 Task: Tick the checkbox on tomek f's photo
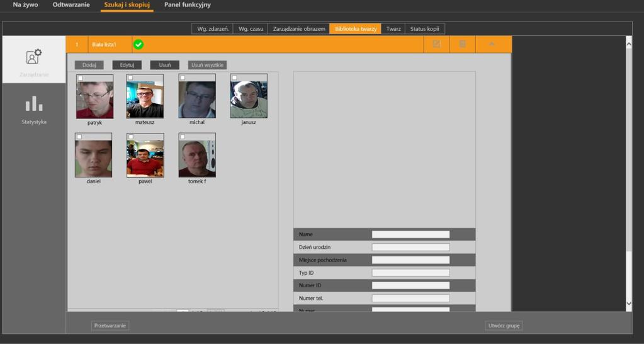[x=183, y=137]
